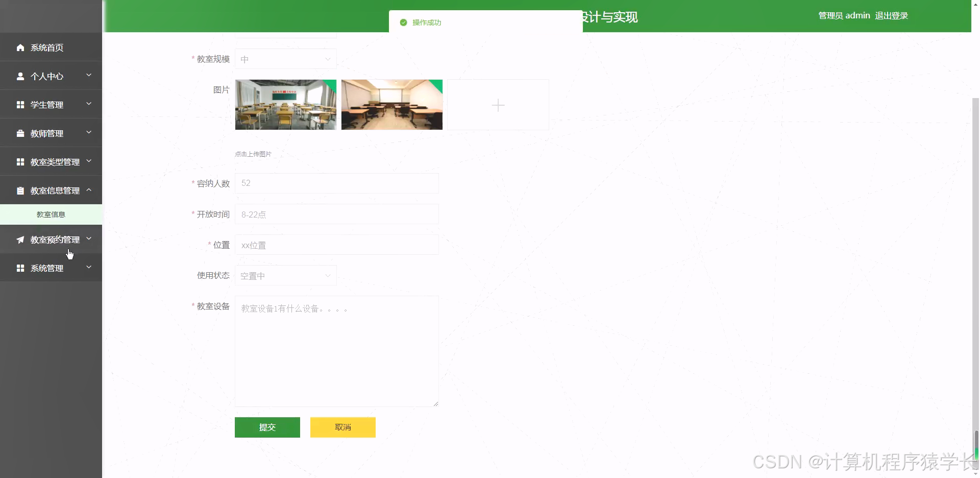This screenshot has height=478, width=980.
Task: Expand 教室类型管理 menu chevron
Action: [x=89, y=161]
